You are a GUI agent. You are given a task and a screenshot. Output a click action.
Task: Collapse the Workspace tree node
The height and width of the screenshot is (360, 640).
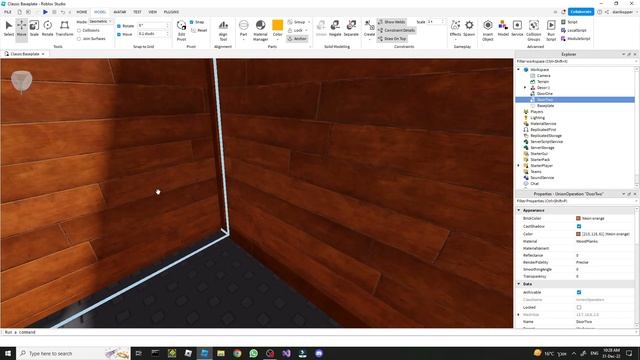(x=519, y=69)
